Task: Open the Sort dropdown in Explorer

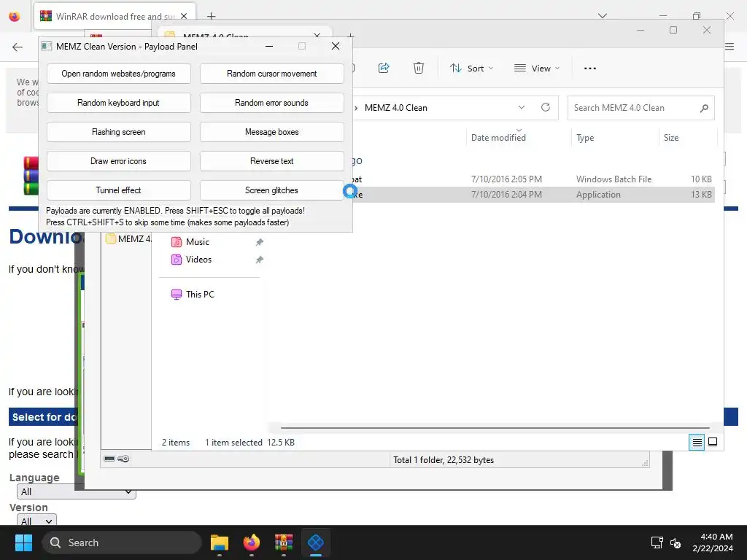Action: click(x=471, y=68)
